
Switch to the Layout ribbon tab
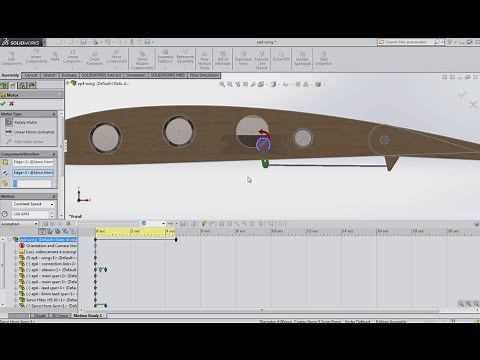[31, 75]
